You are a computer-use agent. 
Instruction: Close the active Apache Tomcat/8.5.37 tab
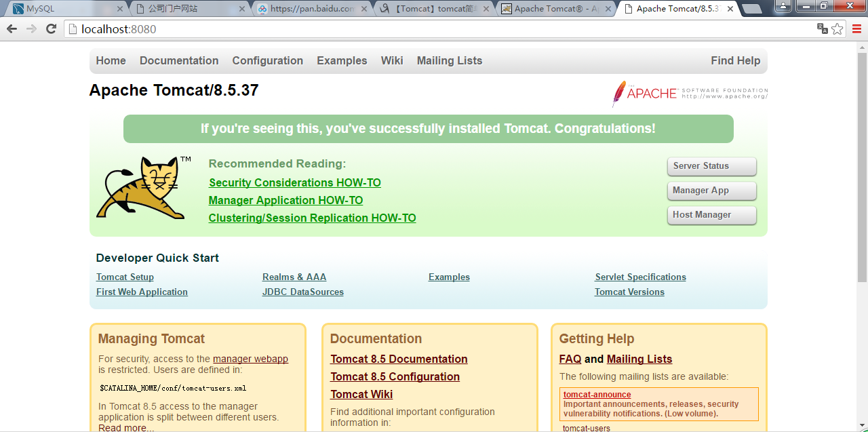pos(730,9)
